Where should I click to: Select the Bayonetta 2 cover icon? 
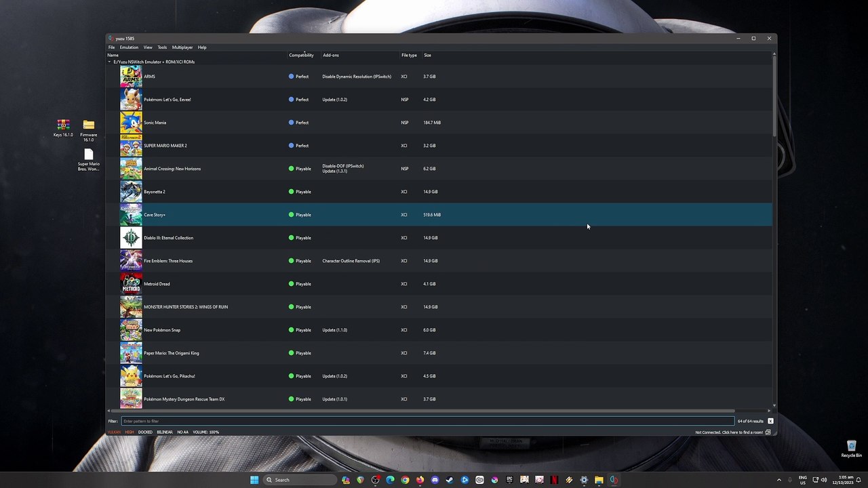tap(131, 192)
